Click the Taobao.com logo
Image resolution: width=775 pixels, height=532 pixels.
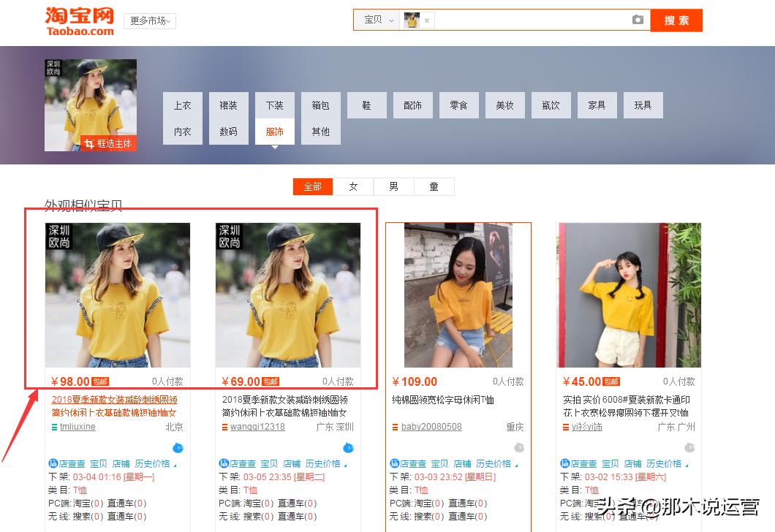[79, 22]
